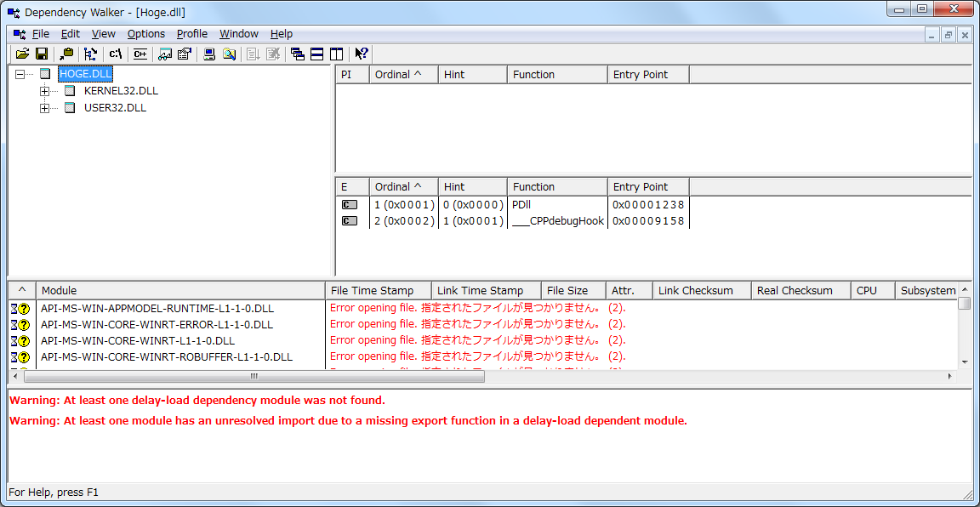Open the module search order configuration icon
The image size is (980, 507).
[x=230, y=54]
